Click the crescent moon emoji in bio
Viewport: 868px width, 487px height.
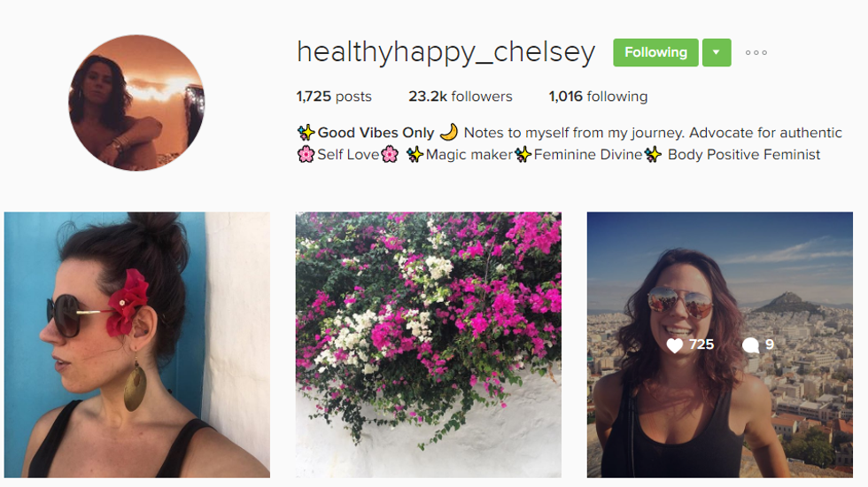click(449, 132)
